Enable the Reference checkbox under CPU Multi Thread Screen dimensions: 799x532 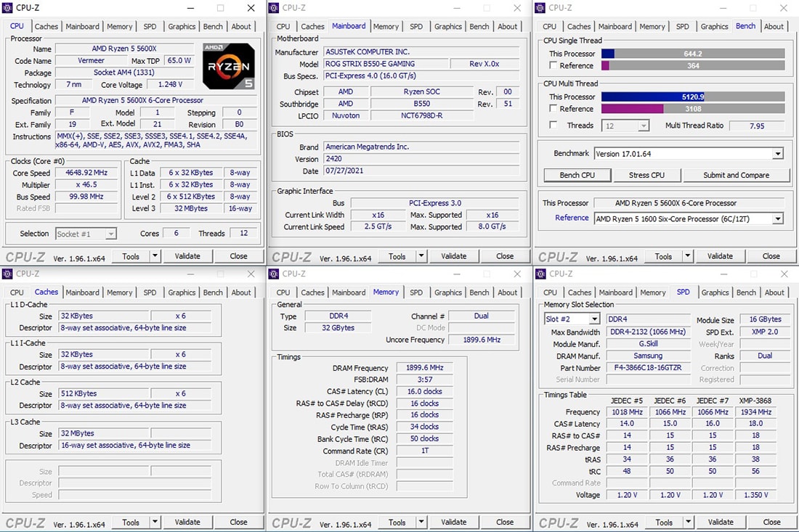point(553,108)
